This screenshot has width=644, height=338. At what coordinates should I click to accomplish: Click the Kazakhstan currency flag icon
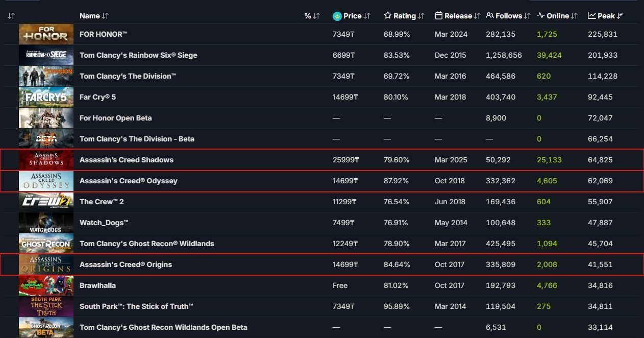coord(337,16)
